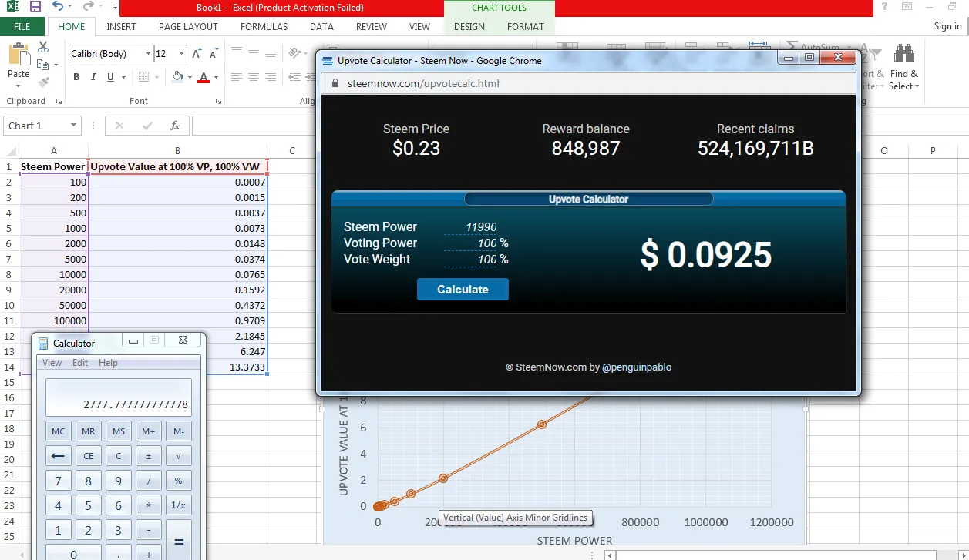This screenshot has height=560, width=969.
Task: Open the Calculator Edit menu
Action: coord(80,363)
